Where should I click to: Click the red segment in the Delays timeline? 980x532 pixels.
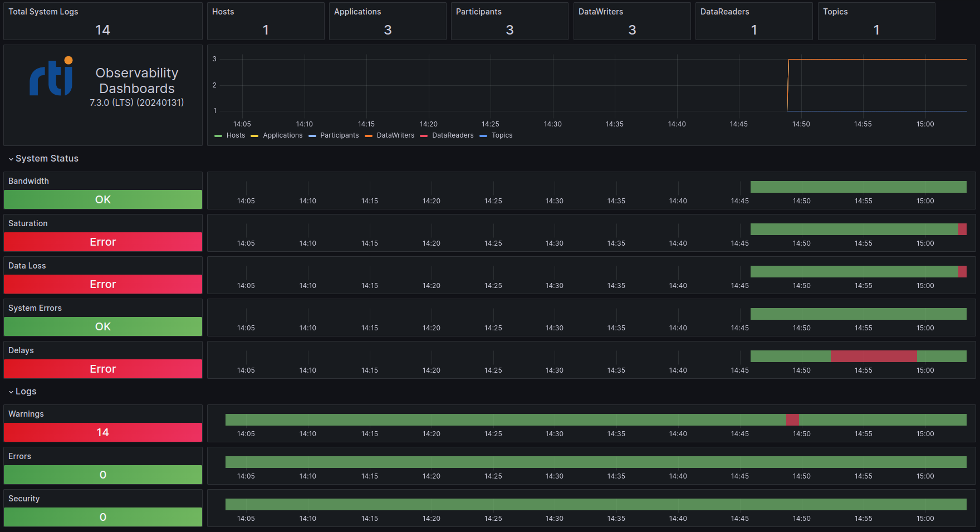874,356
